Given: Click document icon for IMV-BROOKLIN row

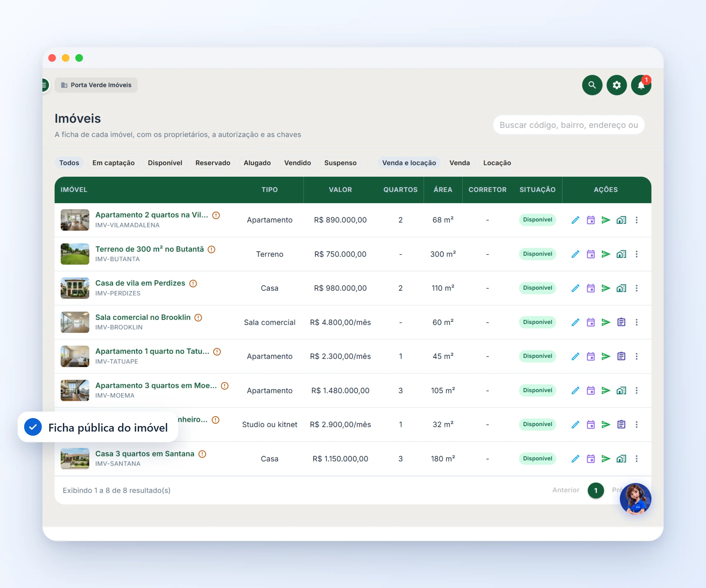Looking at the screenshot, I should 621,322.
